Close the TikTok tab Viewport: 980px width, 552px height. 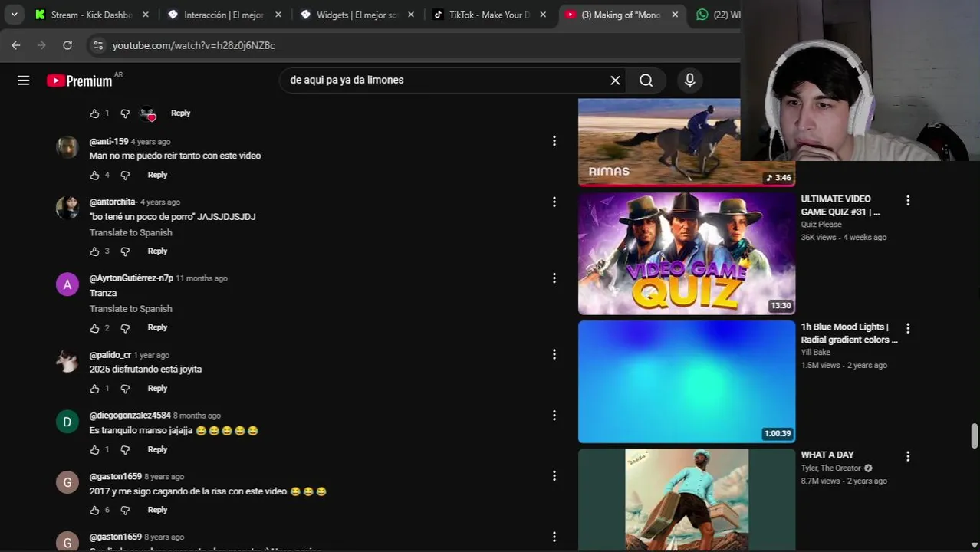click(544, 15)
